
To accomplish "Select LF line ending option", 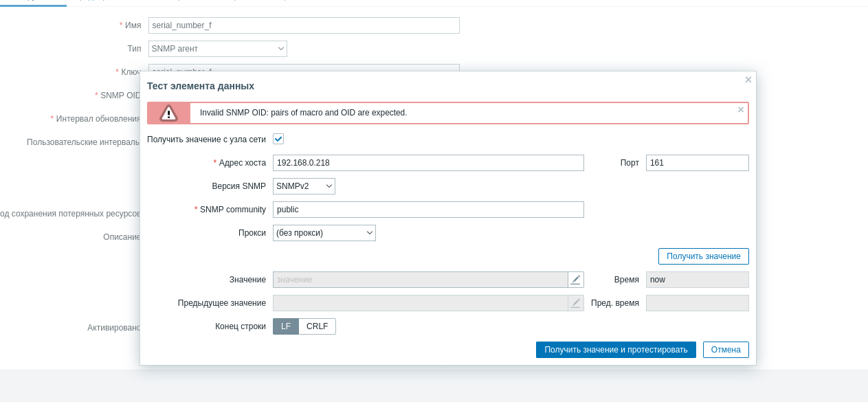I will click(286, 326).
